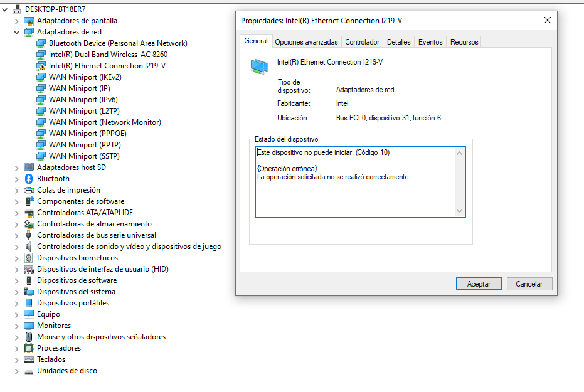Click the Cancelar button

(531, 283)
